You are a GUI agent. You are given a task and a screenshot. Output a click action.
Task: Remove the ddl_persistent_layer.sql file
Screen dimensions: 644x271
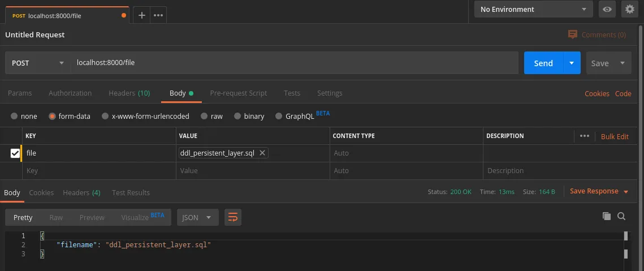[262, 153]
